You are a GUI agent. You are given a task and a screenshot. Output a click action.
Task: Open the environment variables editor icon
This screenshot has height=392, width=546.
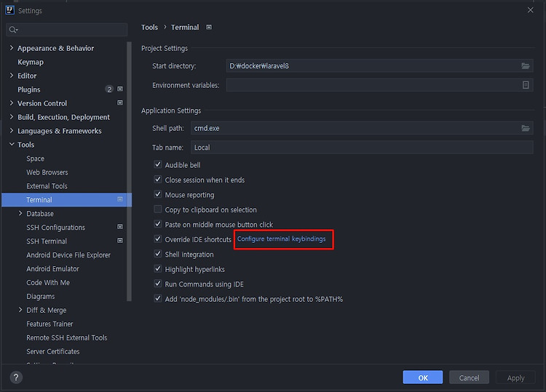click(x=526, y=85)
